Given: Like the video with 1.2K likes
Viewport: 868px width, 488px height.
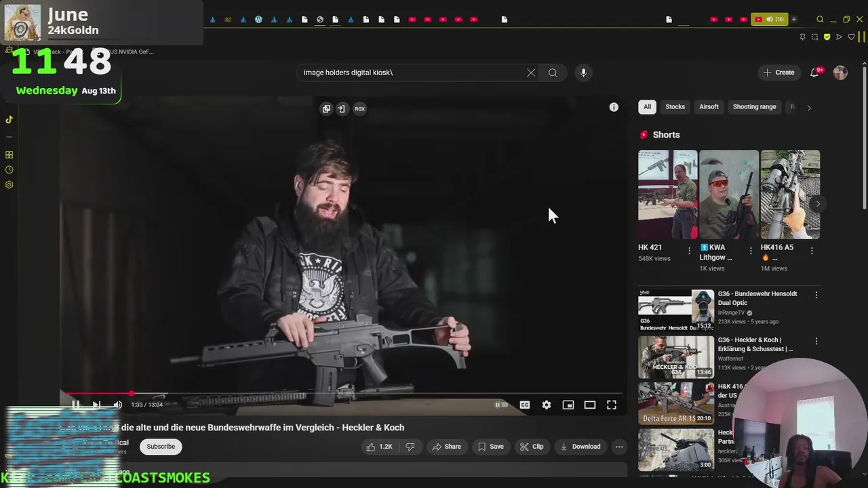Looking at the screenshot, I should [x=379, y=447].
